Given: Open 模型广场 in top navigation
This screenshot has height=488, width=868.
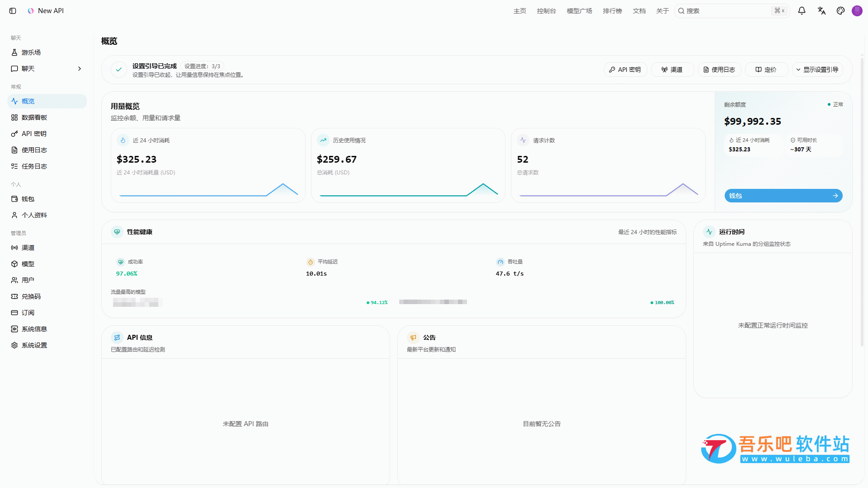Looking at the screenshot, I should pyautogui.click(x=579, y=11).
